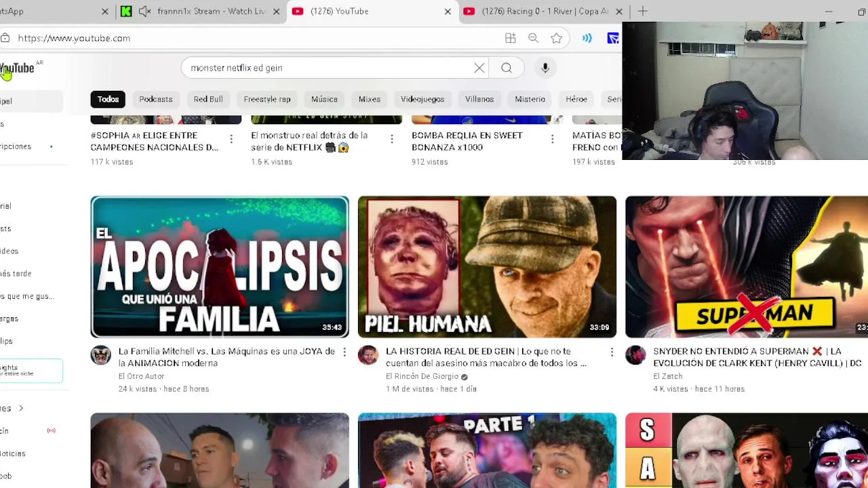Visit El Zetch channel name

pyautogui.click(x=667, y=376)
